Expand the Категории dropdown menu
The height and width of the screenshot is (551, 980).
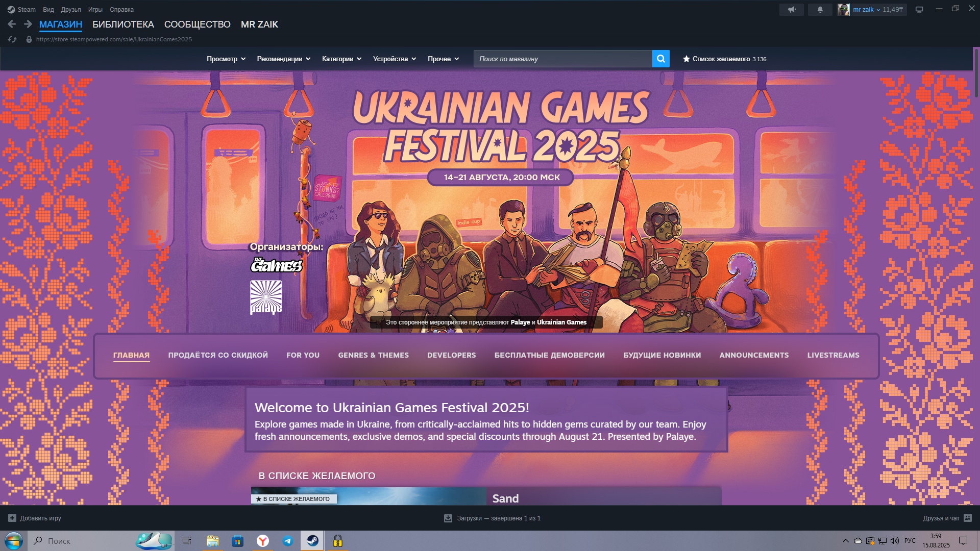[341, 59]
